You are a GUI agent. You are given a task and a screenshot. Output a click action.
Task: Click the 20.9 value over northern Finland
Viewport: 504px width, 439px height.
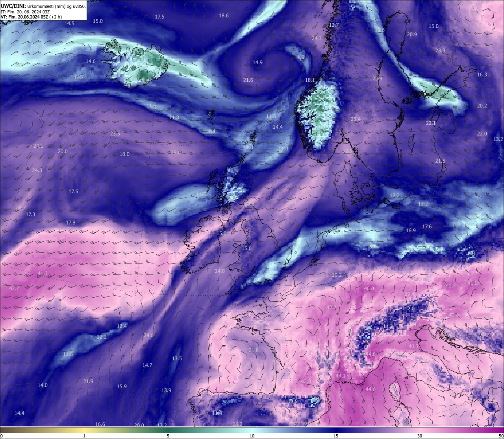(x=412, y=35)
